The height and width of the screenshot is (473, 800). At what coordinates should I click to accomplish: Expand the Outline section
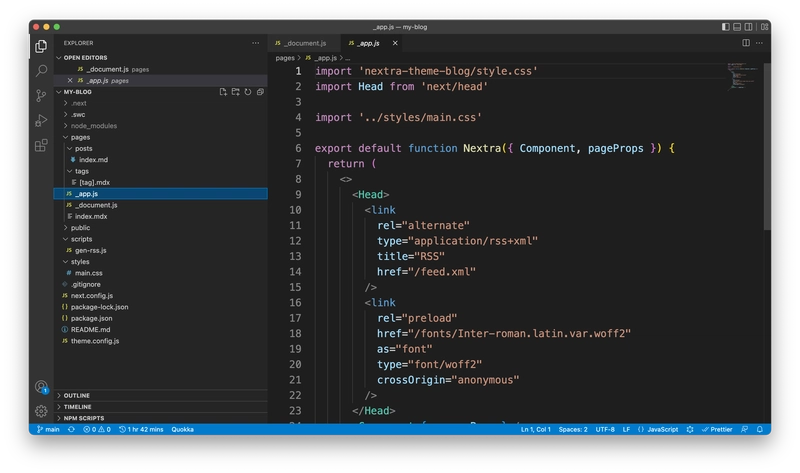[161, 395]
